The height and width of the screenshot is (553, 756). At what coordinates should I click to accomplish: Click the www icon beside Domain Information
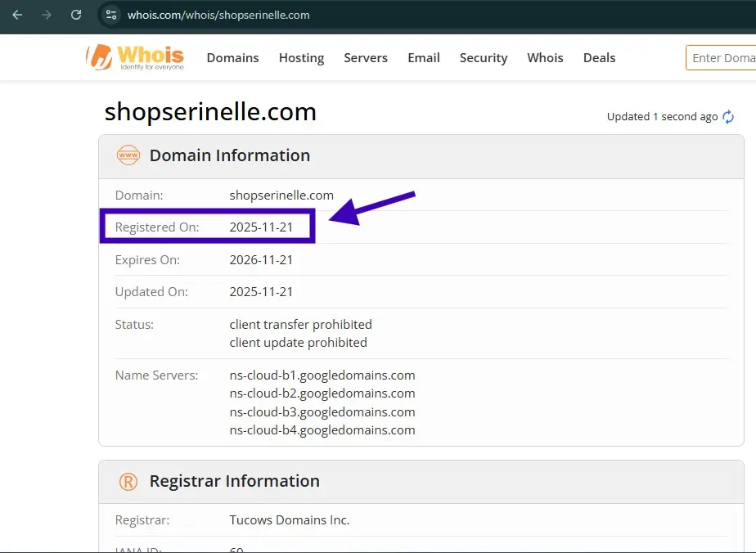pyautogui.click(x=128, y=155)
